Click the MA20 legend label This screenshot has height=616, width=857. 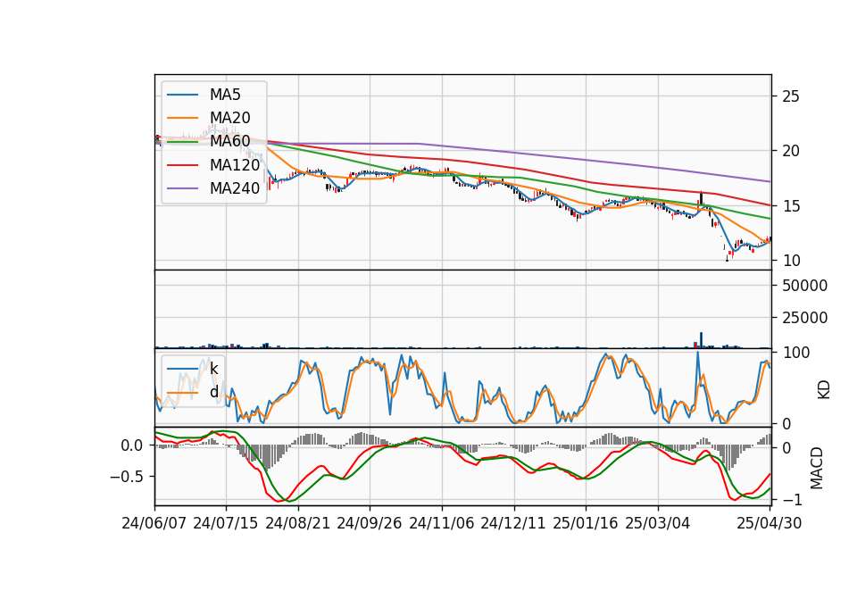[x=229, y=118]
